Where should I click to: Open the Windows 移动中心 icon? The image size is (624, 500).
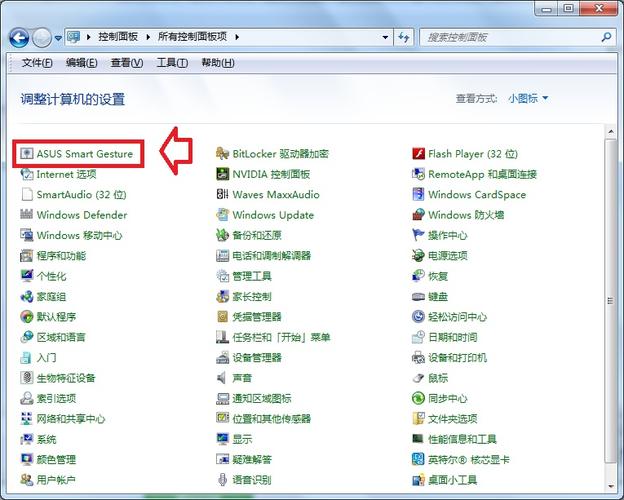[x=27, y=235]
